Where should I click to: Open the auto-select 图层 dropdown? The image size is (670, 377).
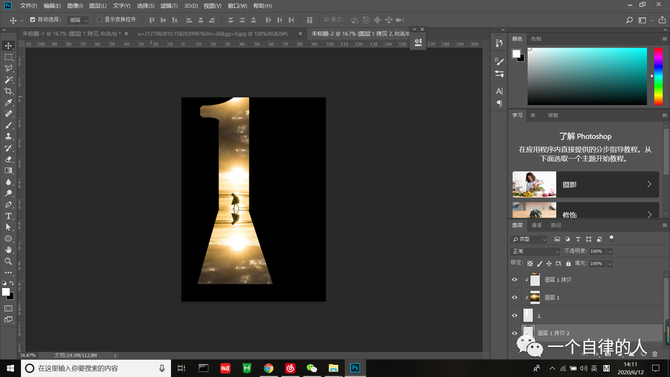pyautogui.click(x=78, y=20)
